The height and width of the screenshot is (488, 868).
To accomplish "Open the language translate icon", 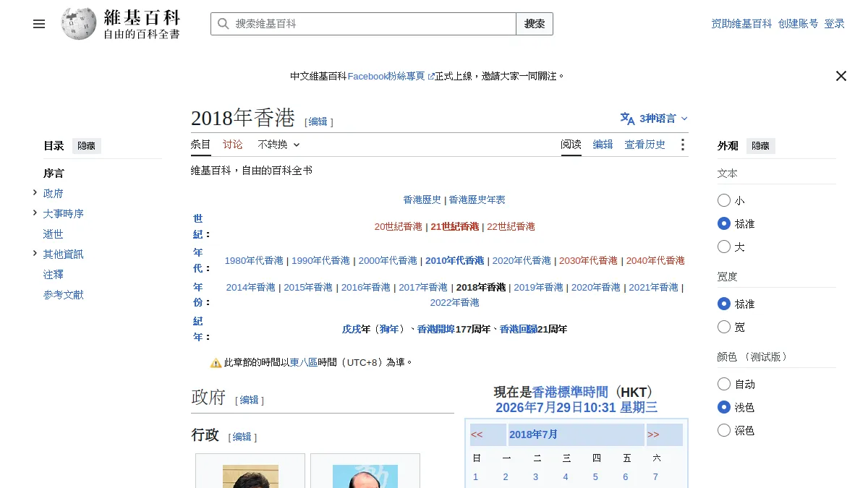I will click(627, 119).
